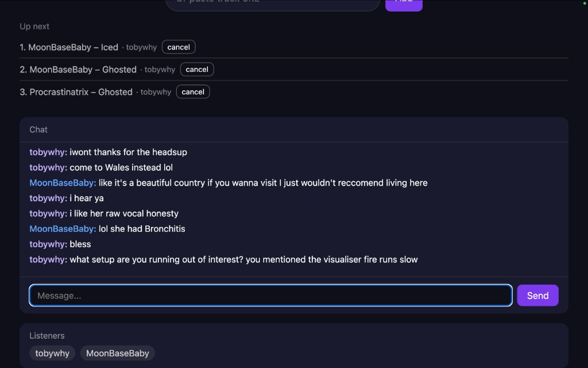
Task: Select the MoonBaseBaby listener chip
Action: point(117,353)
